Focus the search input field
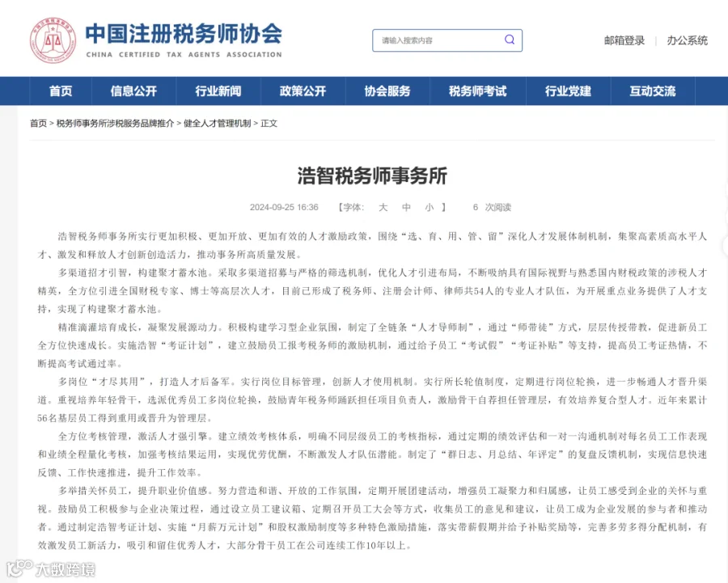 (447, 40)
